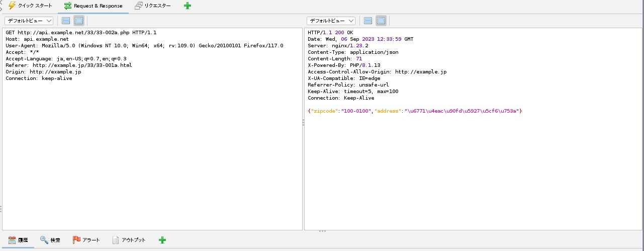The width and height of the screenshot is (644, 251).
Task: Click the green plus to add a bottom tab
Action: [x=162, y=240]
